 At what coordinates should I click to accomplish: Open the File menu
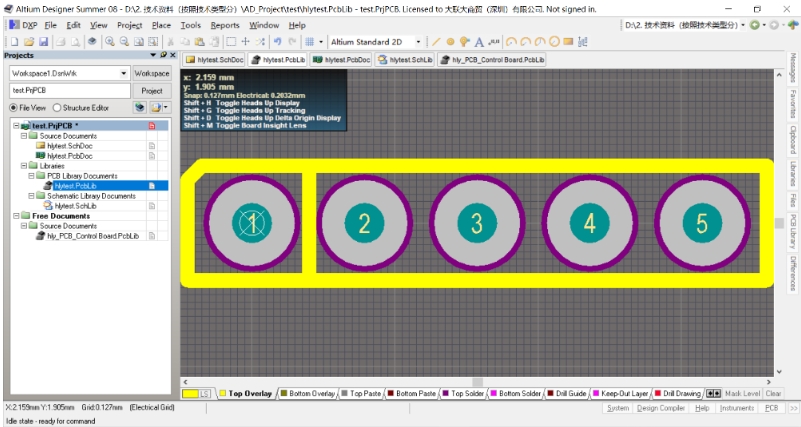tap(51, 25)
